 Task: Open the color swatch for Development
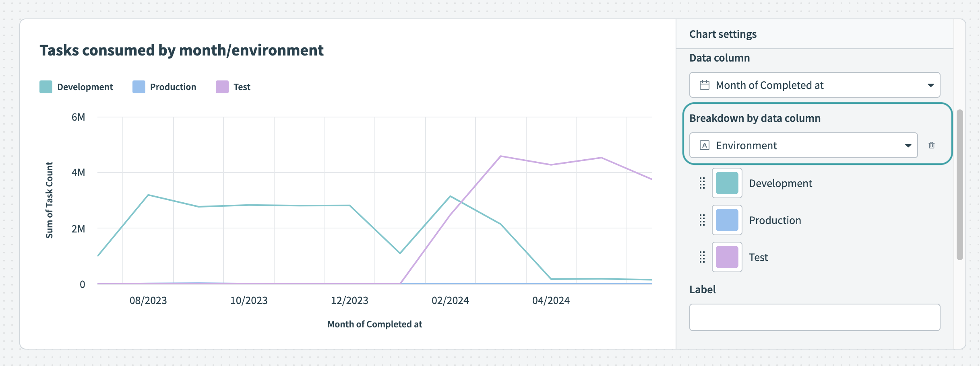coord(727,183)
